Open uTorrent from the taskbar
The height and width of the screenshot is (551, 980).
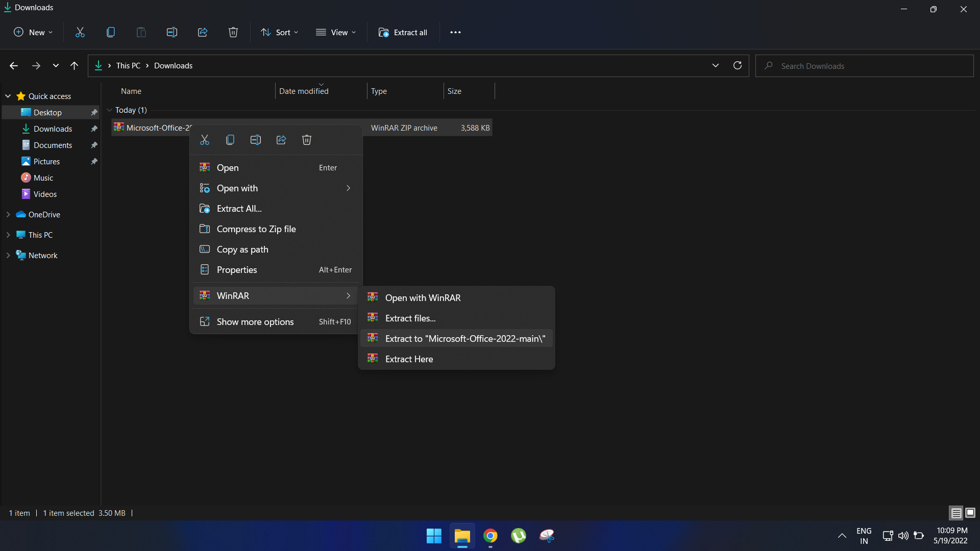pyautogui.click(x=519, y=536)
